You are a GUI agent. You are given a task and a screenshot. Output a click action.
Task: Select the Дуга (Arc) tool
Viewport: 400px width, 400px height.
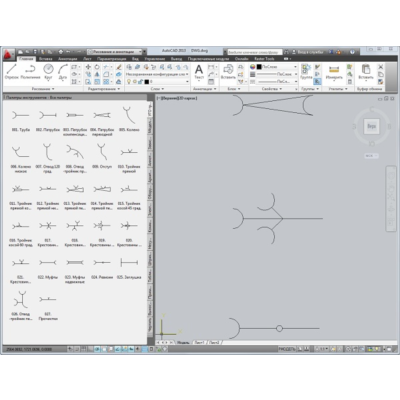click(x=63, y=72)
